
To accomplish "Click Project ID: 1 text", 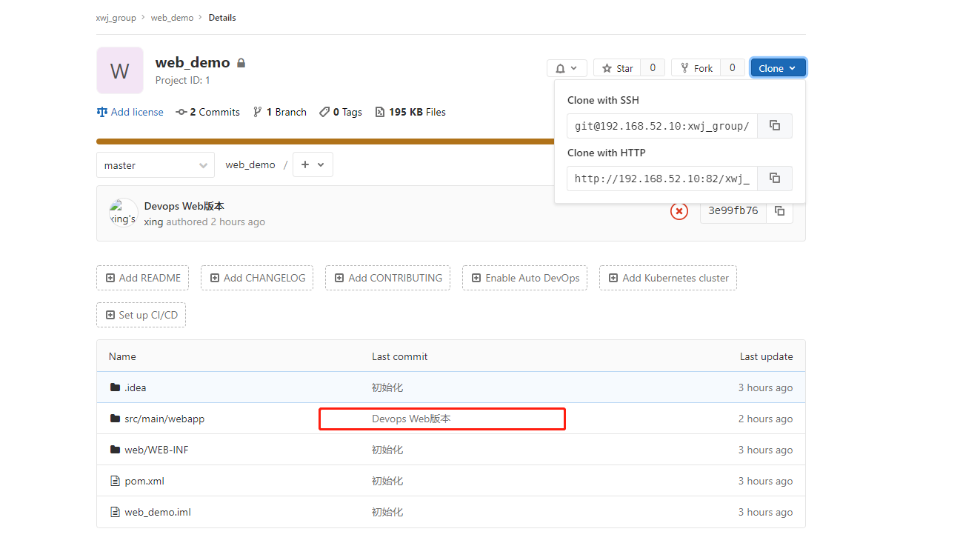I will point(183,80).
